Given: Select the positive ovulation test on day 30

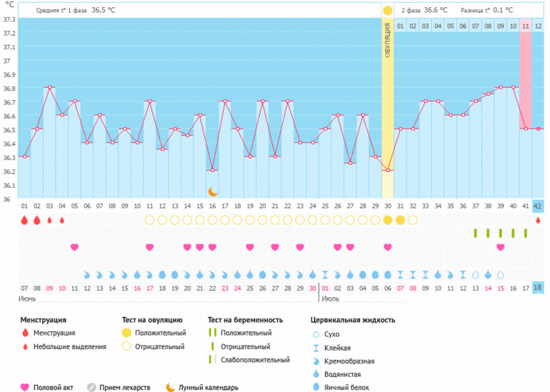Looking at the screenshot, I should [x=387, y=220].
